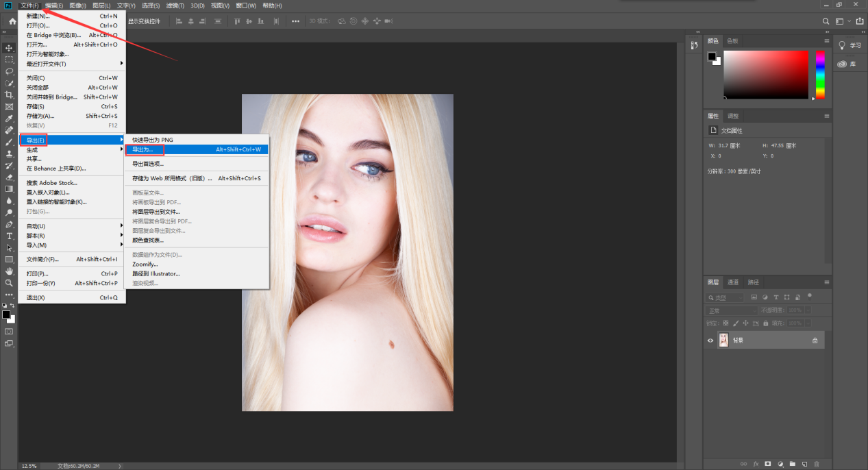
Task: Toggle the layer filter switch on or off
Action: coord(809,297)
